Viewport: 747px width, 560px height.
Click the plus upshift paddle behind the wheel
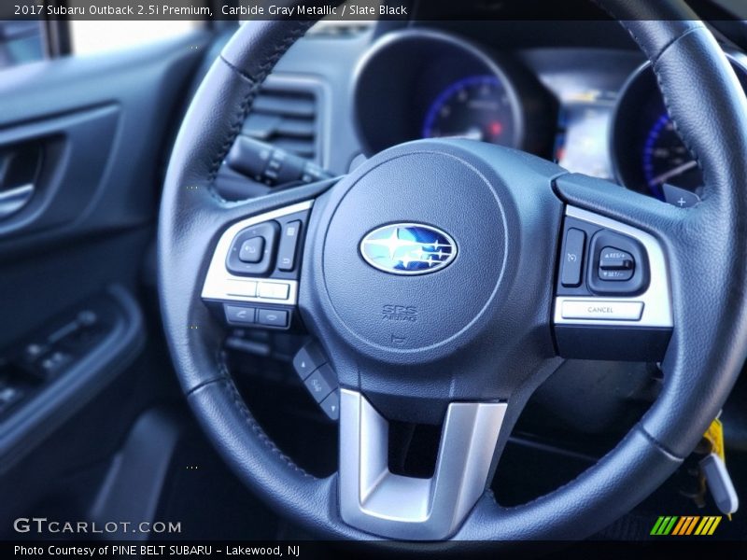coord(681,197)
